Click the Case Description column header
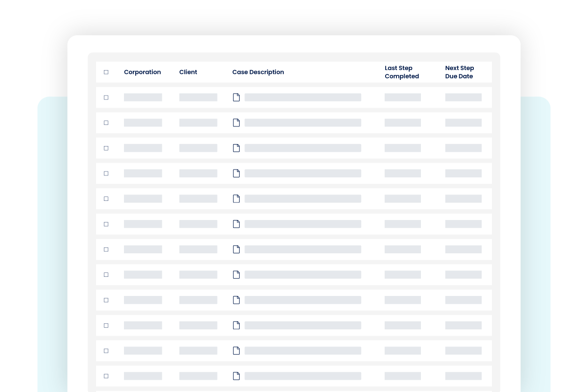 (x=258, y=72)
